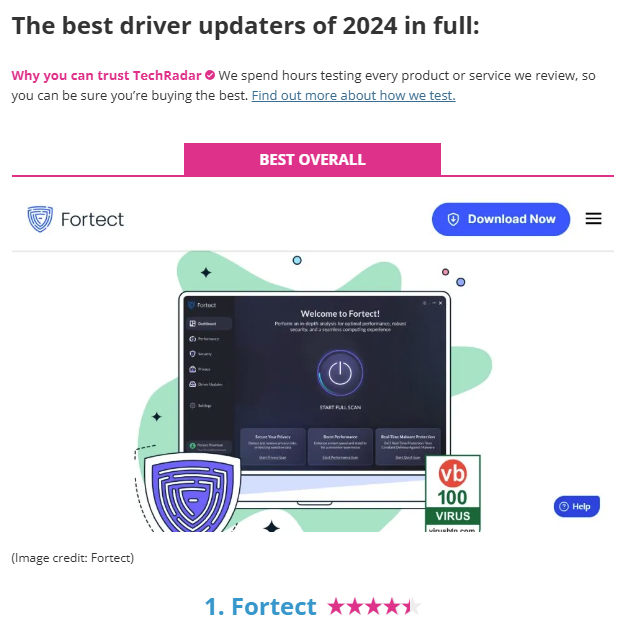
Task: Select Driver Updater in the app sidebar
Action: (x=206, y=384)
